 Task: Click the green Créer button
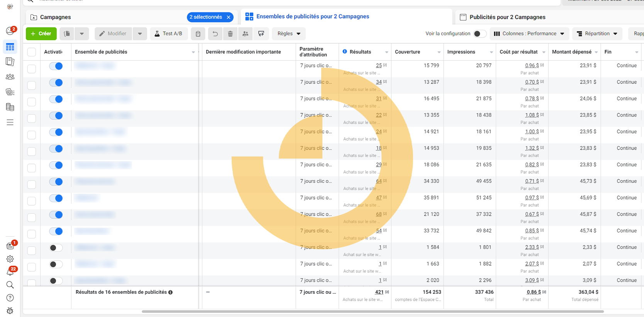41,34
